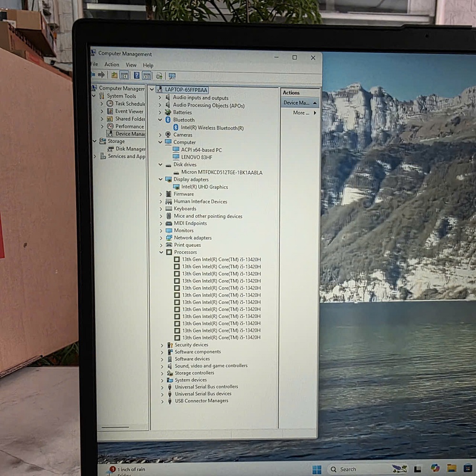Expand Universal Serial Bus controllers
The width and height of the screenshot is (476, 476).
tap(162, 387)
